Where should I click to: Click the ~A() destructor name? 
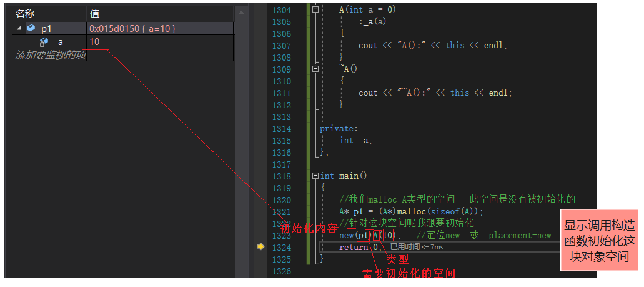(349, 69)
